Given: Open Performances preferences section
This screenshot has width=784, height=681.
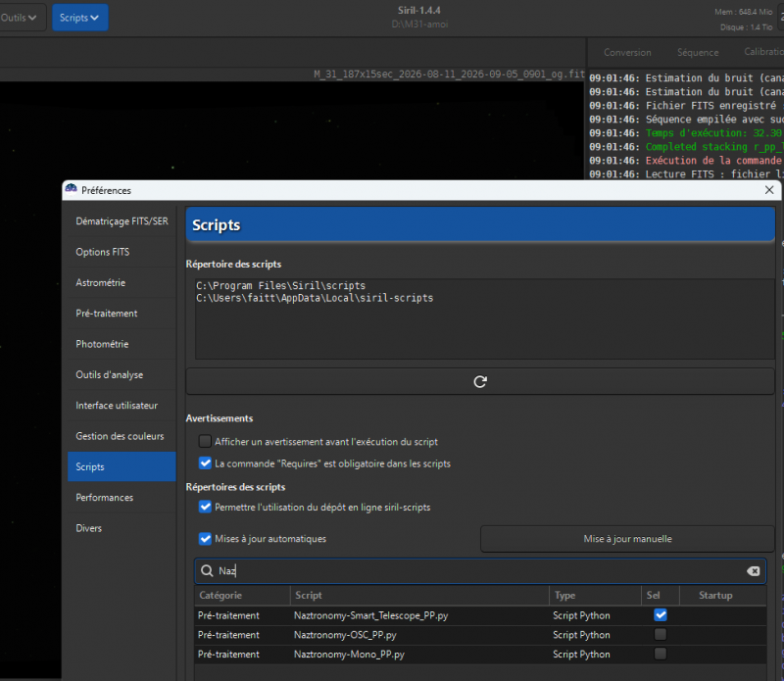Looking at the screenshot, I should pyautogui.click(x=122, y=498).
